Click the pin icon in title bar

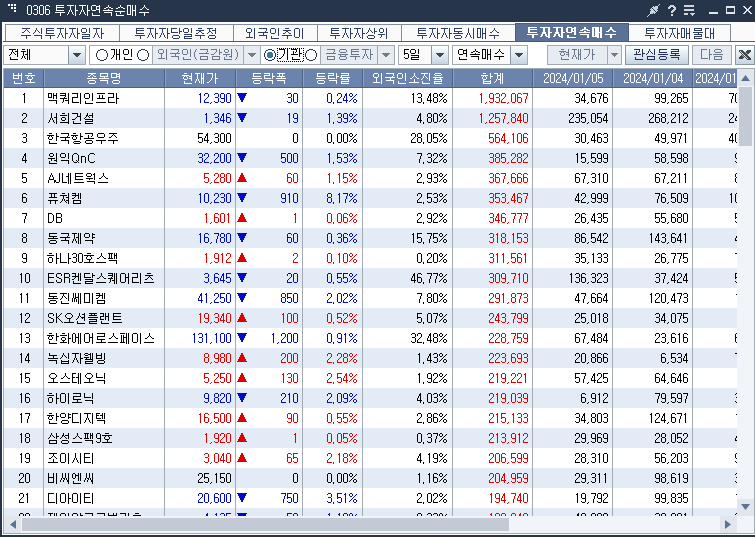coord(653,10)
